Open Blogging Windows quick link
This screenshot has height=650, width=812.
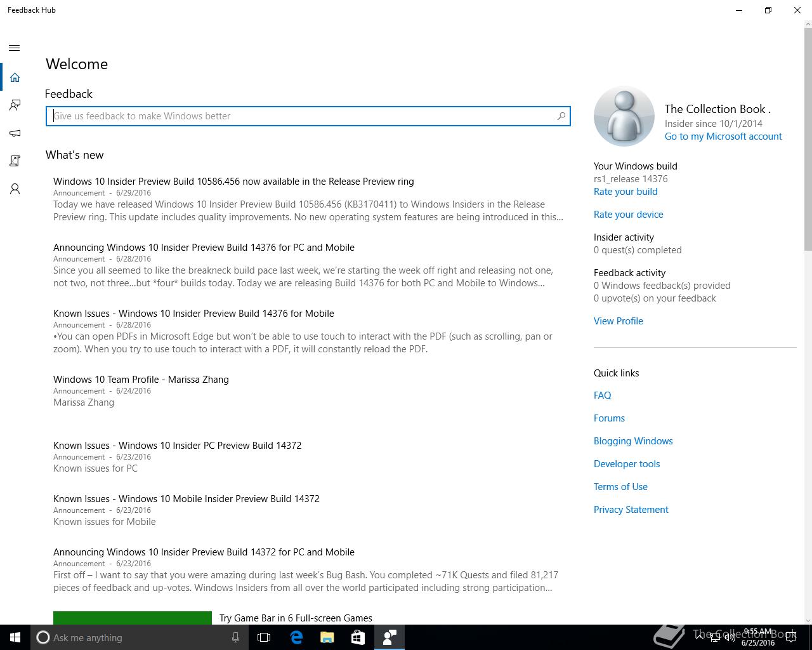(x=633, y=441)
